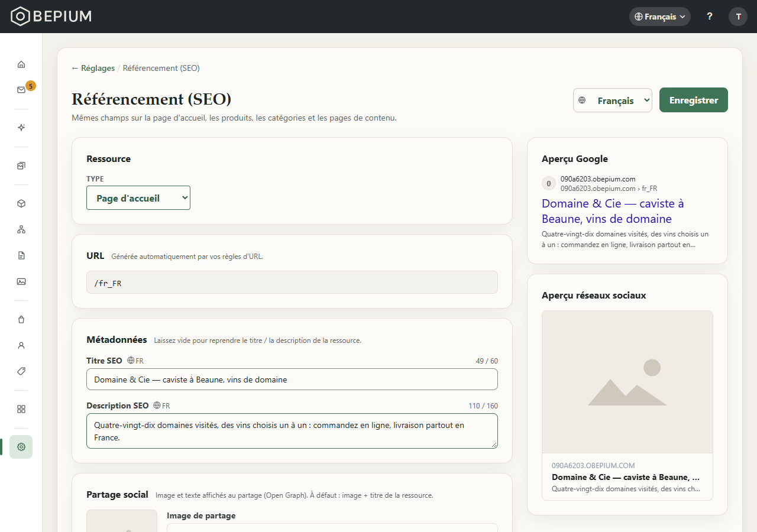Screen dimensions: 757x532
Task: Open the help question mark
Action: 710,17
